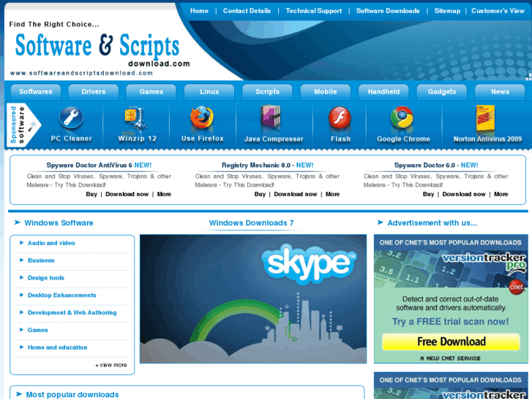The image size is (532, 399).
Task: Click Buy under Spyware Doctor 6.0
Action: click(x=428, y=194)
